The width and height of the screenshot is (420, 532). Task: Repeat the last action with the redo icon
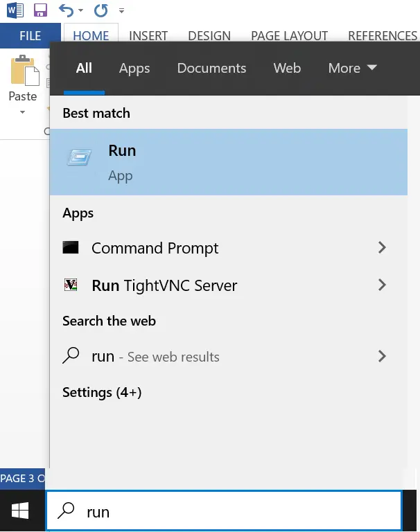pyautogui.click(x=100, y=10)
